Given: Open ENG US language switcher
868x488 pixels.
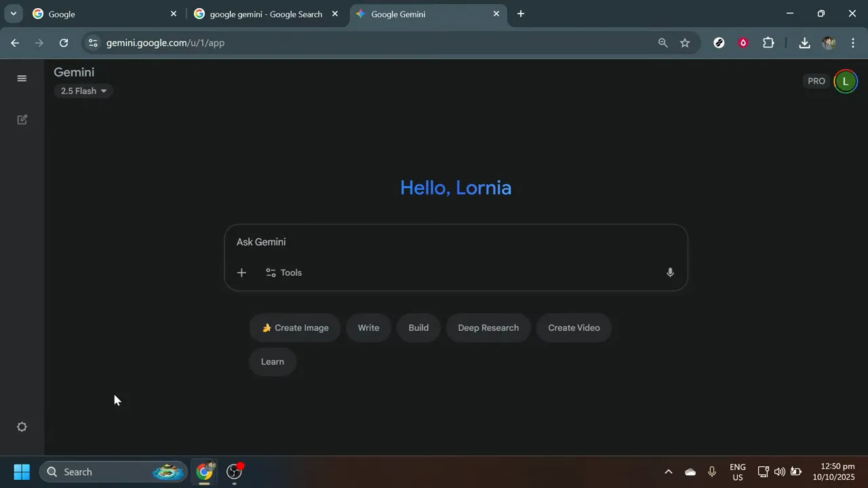Looking at the screenshot, I should (x=738, y=472).
